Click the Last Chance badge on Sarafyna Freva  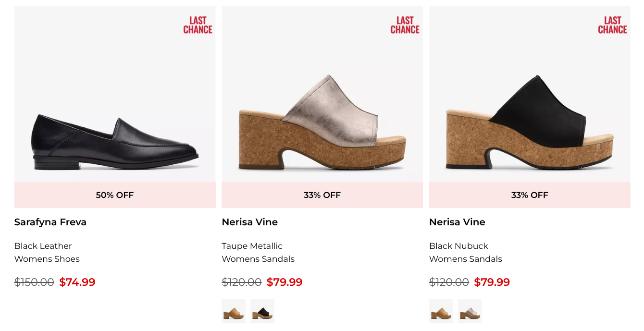pos(198,25)
